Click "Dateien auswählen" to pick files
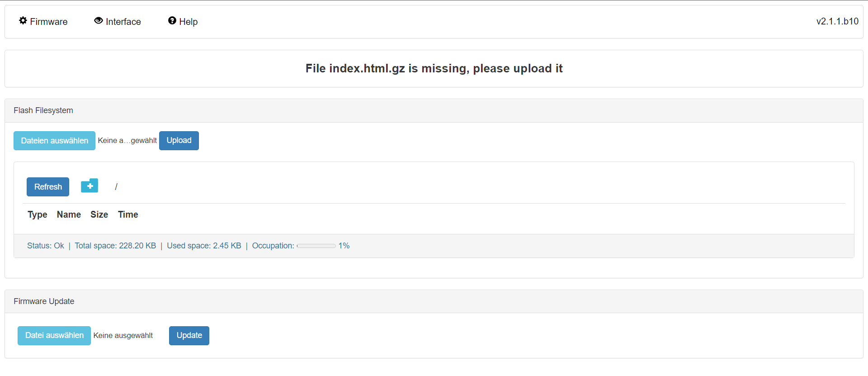868x376 pixels. [x=54, y=140]
